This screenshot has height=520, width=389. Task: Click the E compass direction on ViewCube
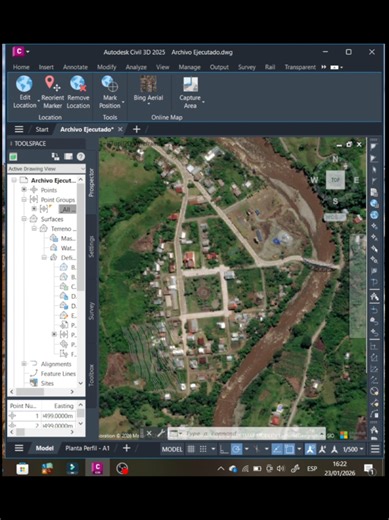tap(356, 180)
